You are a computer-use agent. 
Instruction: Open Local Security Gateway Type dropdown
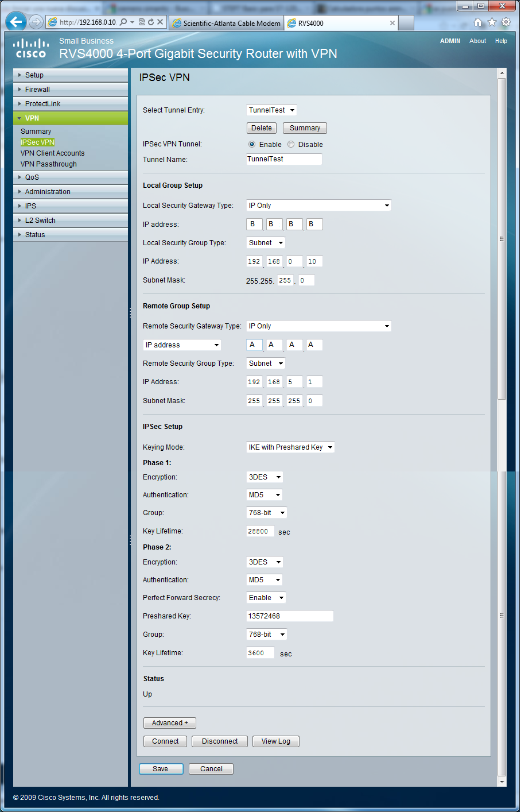click(x=319, y=206)
